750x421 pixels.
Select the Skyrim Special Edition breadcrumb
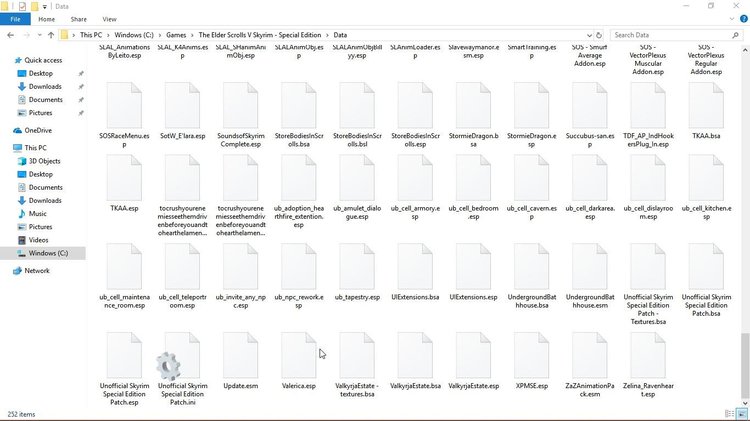pyautogui.click(x=260, y=35)
